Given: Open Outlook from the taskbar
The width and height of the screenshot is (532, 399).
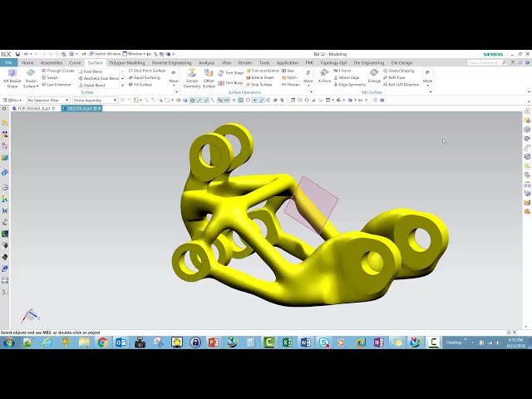Looking at the screenshot, I should [x=121, y=342].
